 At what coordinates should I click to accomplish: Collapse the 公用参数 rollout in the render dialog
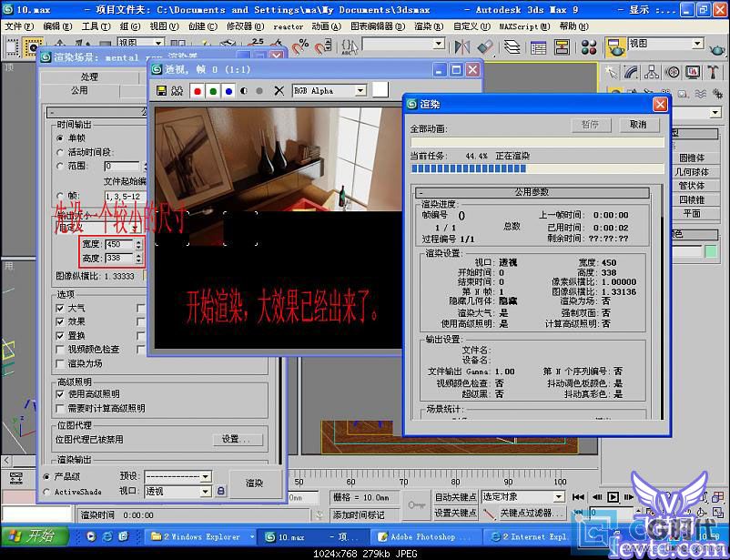532,192
